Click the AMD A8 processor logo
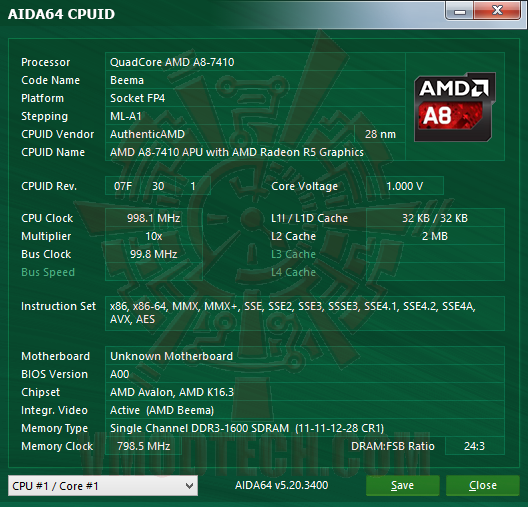528x507 pixels. [455, 107]
